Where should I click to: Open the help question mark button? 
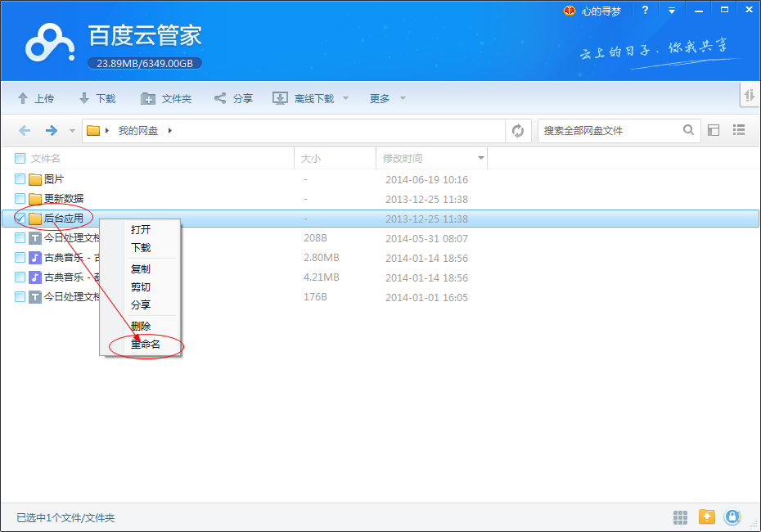pos(645,10)
